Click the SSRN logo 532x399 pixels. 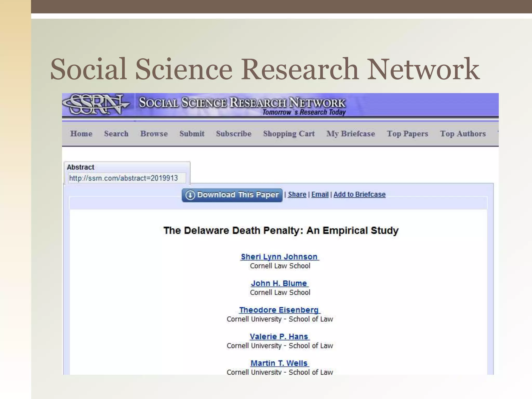click(96, 104)
